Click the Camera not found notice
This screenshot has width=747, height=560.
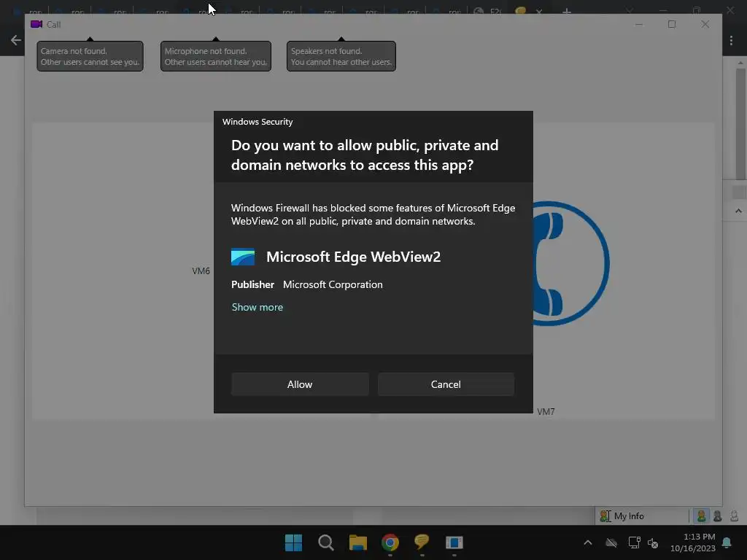coord(90,56)
